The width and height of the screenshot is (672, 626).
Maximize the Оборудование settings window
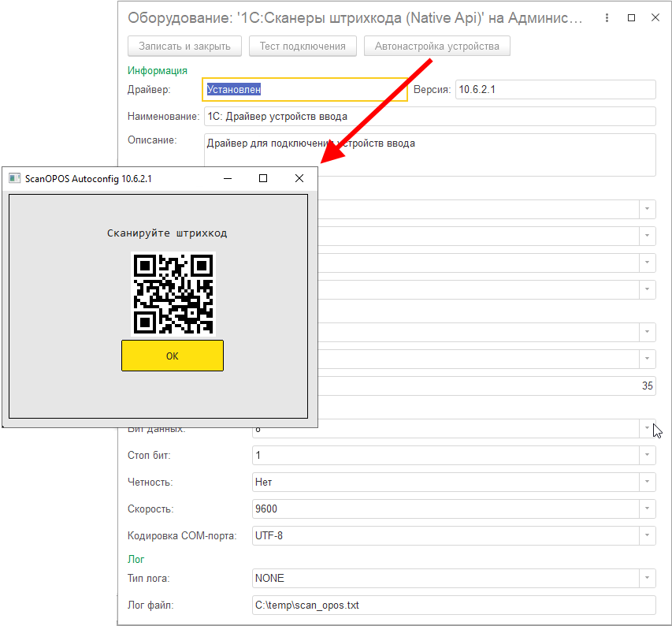pos(631,18)
